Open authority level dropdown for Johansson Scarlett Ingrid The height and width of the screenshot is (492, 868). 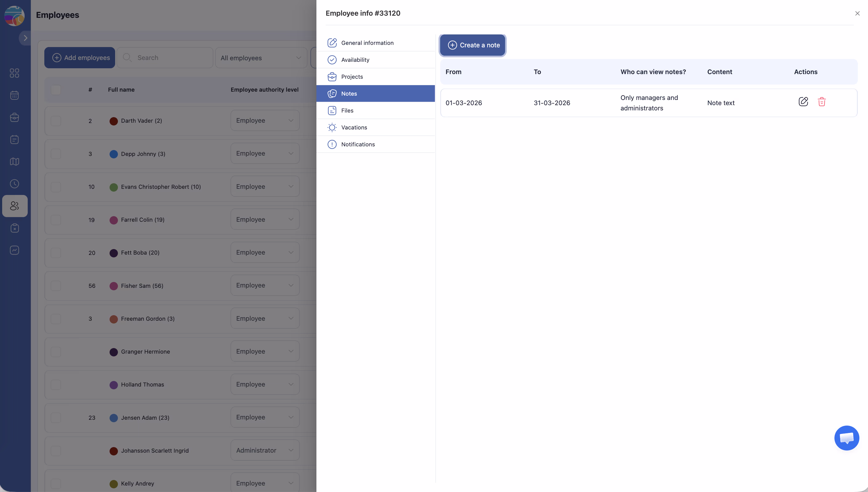tap(265, 450)
